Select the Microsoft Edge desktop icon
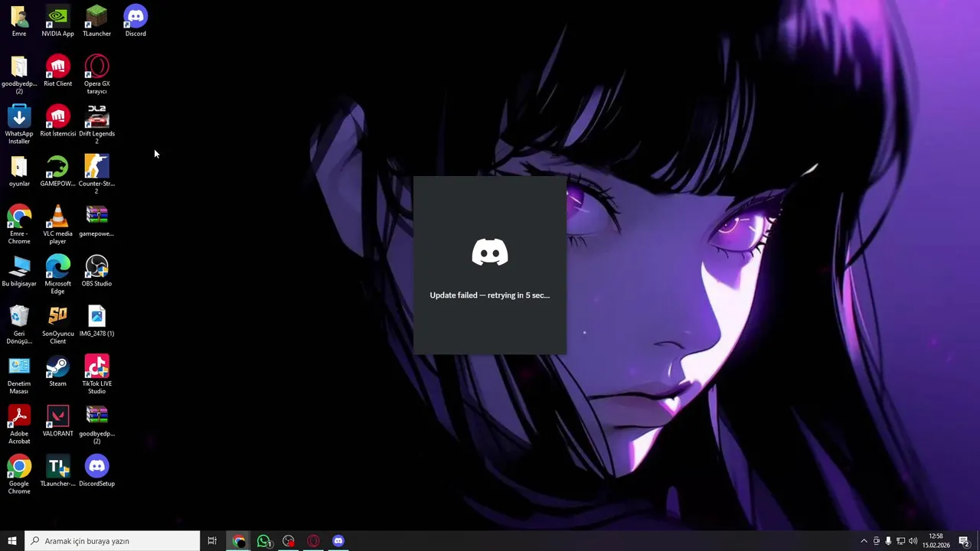980x551 pixels. point(57,274)
